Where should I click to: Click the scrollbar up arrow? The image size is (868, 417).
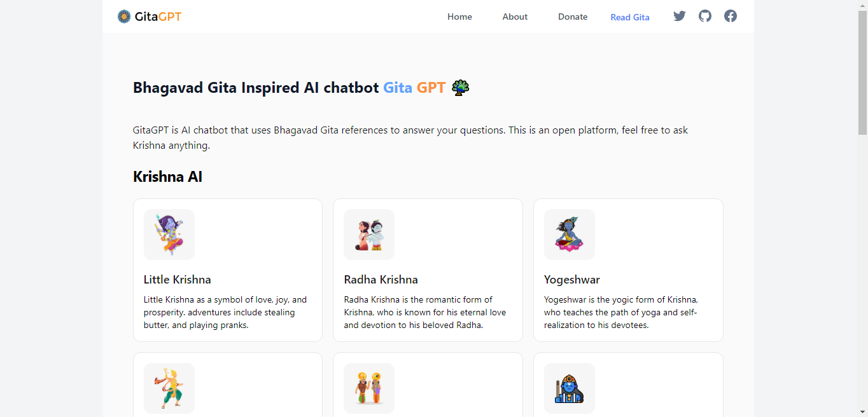[862, 5]
